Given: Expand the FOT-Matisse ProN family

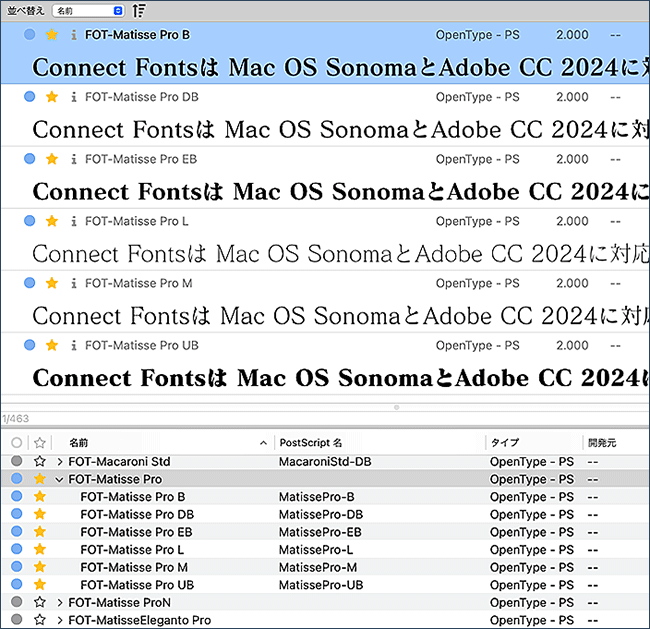Looking at the screenshot, I should (60, 602).
